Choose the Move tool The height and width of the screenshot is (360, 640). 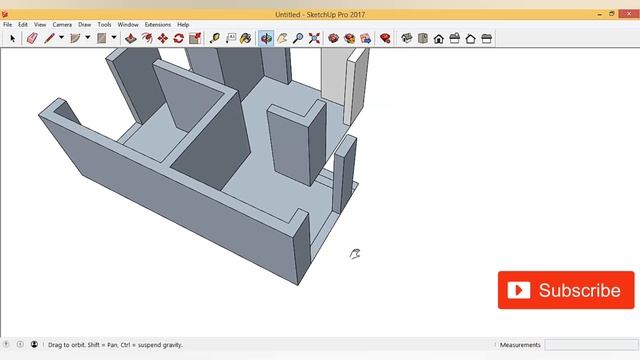[x=163, y=39]
